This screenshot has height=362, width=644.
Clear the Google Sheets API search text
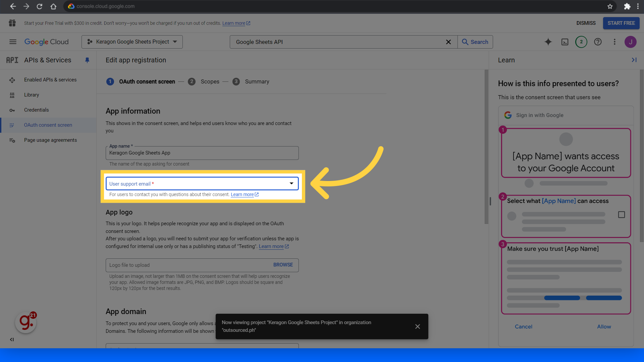click(x=448, y=42)
